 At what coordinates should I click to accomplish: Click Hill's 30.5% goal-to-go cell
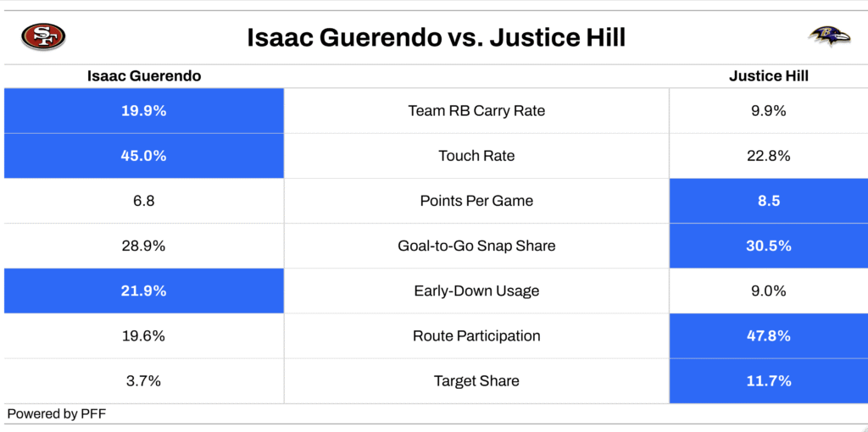tap(768, 246)
